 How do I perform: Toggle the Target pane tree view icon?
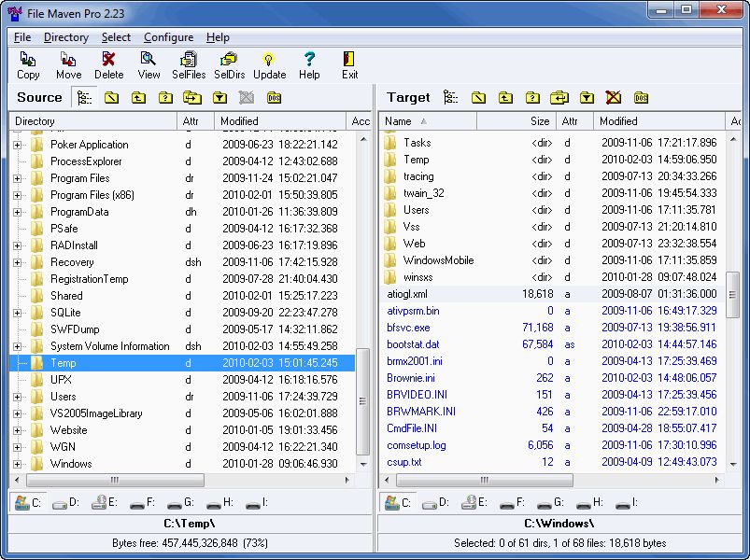tap(450, 97)
